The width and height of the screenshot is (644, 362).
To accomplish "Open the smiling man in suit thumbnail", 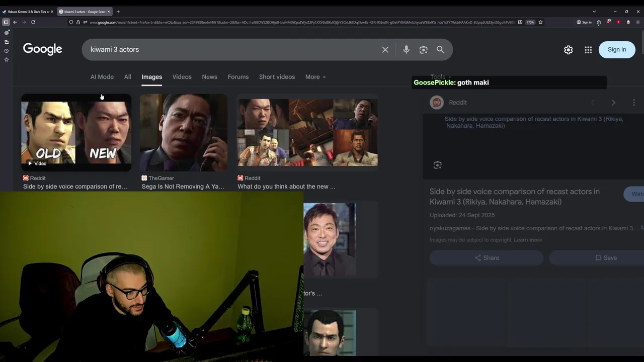I will (330, 239).
